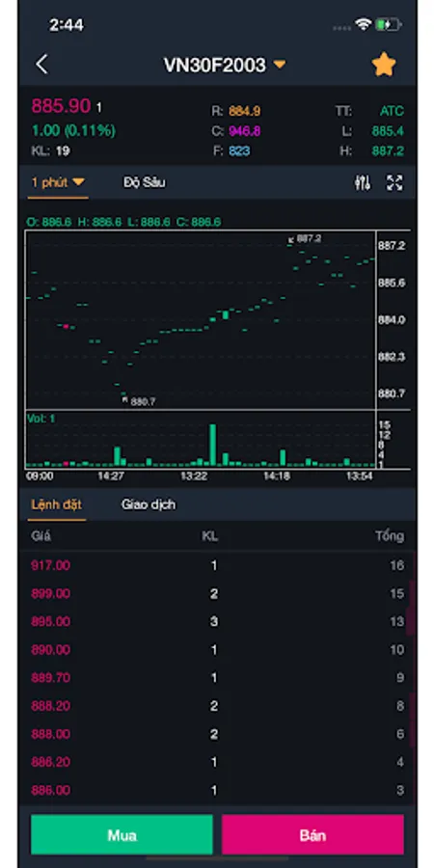Click the Tổng column header
Image resolution: width=434 pixels, height=868 pixels.
(x=390, y=536)
